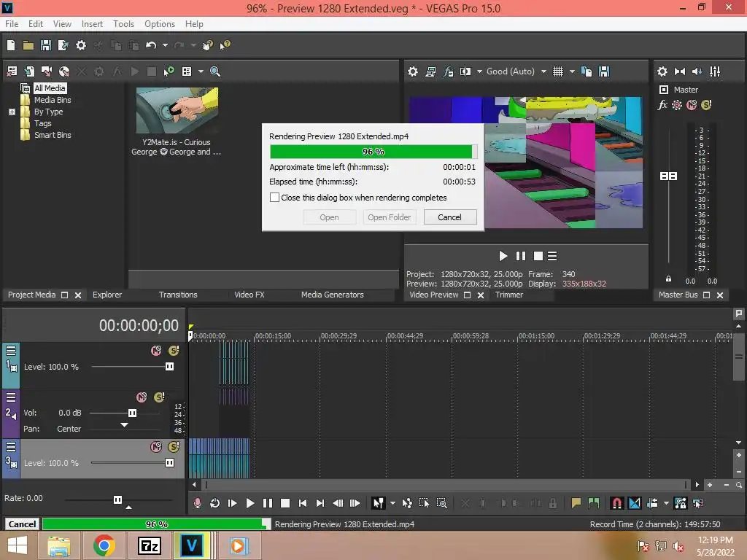Open Video Preview properties gear icon
This screenshot has height=560, width=747.
[x=413, y=71]
